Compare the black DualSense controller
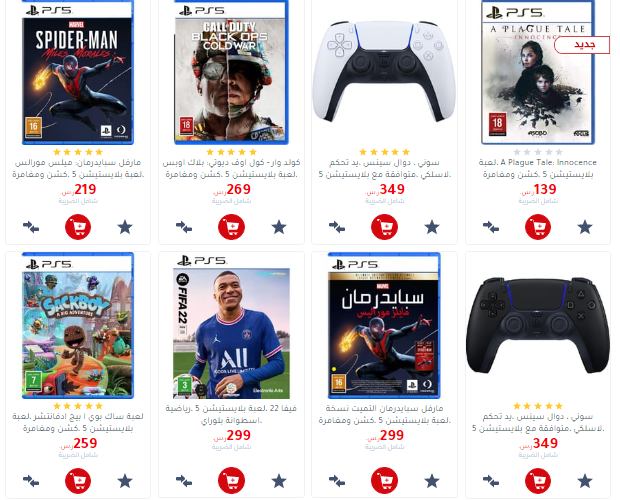 (491, 481)
